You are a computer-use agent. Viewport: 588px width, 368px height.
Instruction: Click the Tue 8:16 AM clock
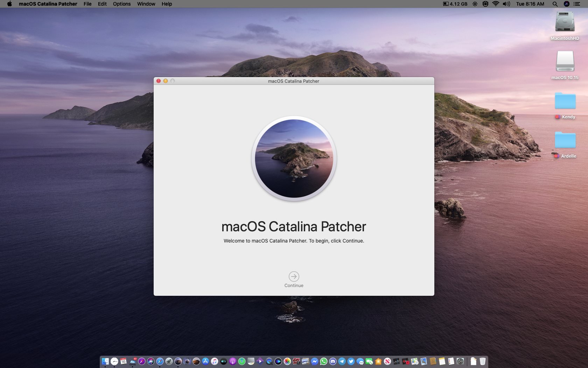(x=530, y=4)
